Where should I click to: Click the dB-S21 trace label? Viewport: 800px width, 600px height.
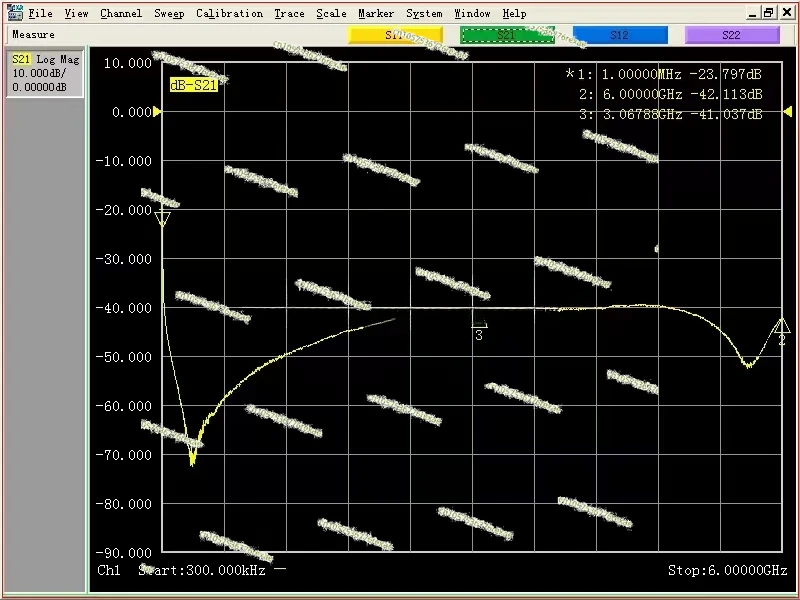pyautogui.click(x=194, y=85)
